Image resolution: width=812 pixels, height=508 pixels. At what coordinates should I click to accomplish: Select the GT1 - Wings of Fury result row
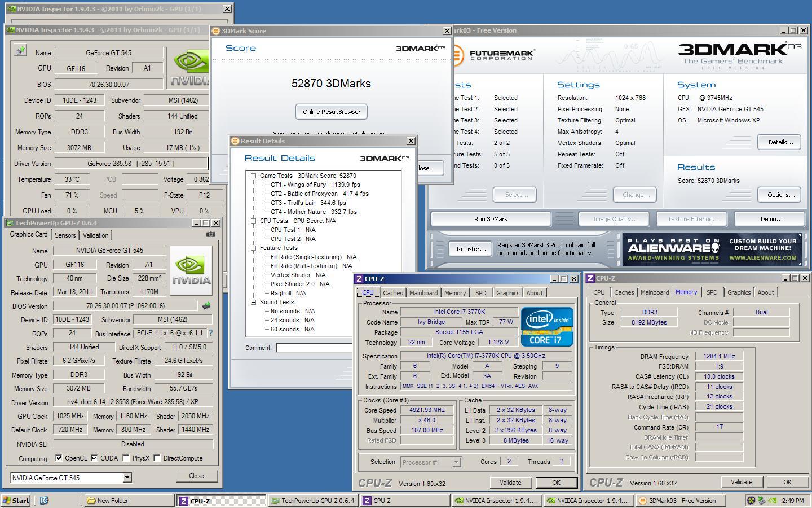pos(315,185)
